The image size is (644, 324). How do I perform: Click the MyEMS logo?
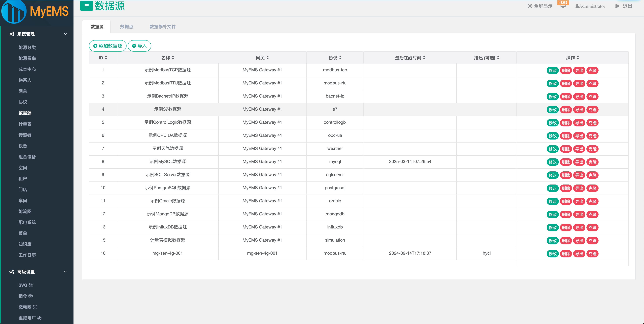pyautogui.click(x=35, y=12)
